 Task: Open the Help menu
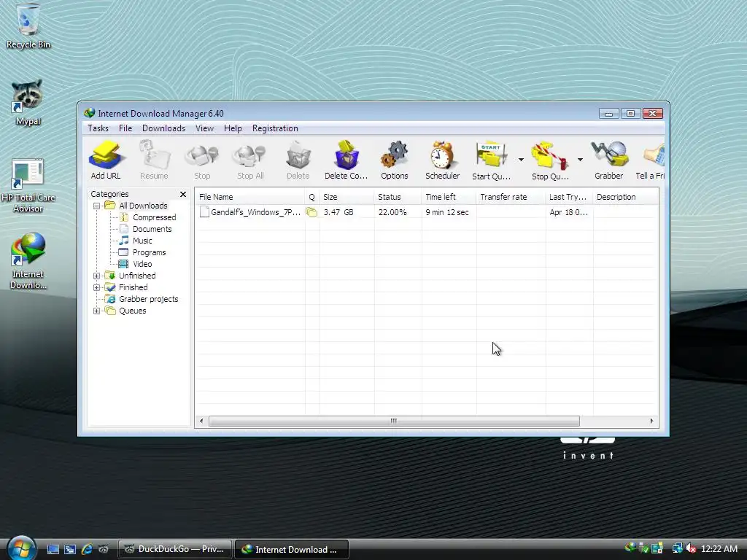(233, 128)
